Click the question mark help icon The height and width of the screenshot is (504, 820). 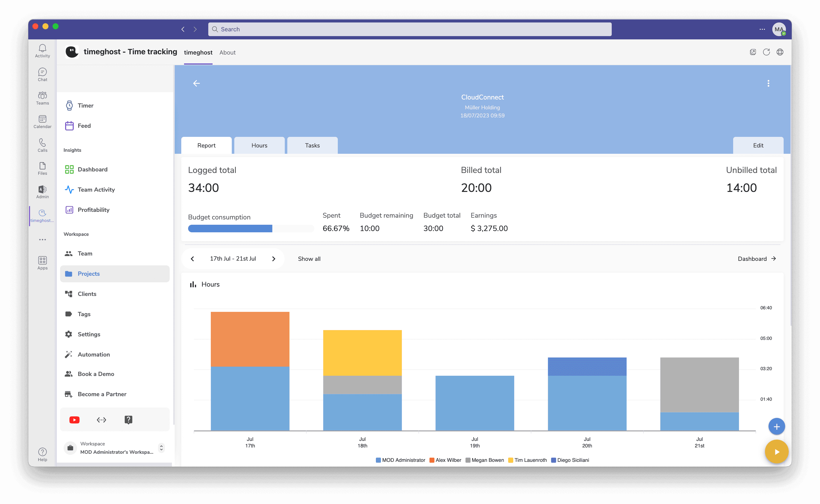pyautogui.click(x=128, y=420)
